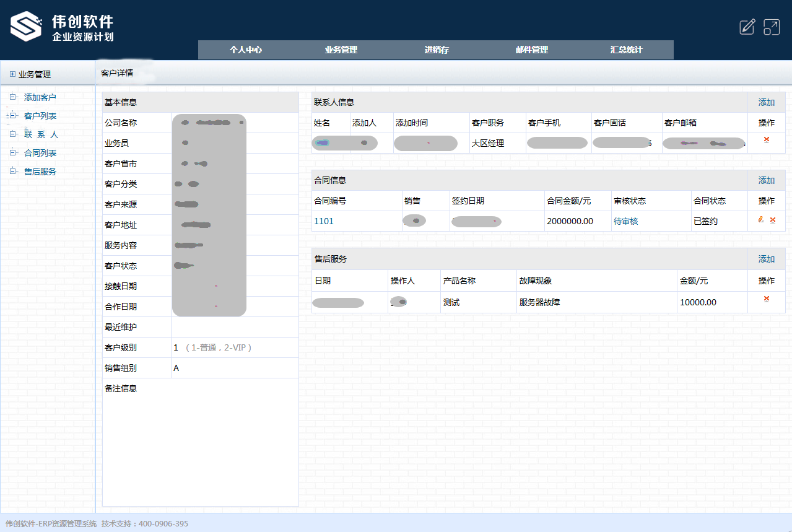The height and width of the screenshot is (532, 792).
Task: Select 添加客户 in the sidebar
Action: (x=40, y=97)
